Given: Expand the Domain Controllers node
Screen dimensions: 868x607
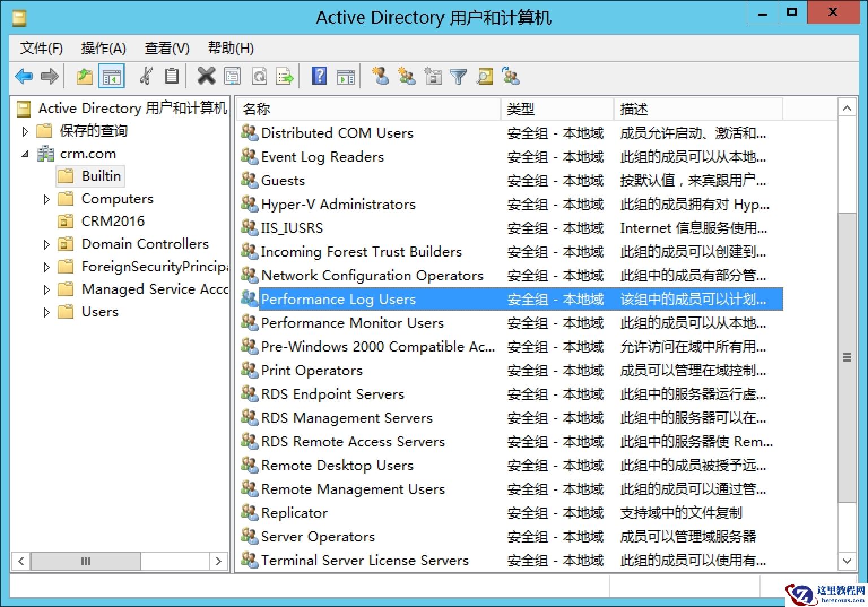Looking at the screenshot, I should click(46, 244).
